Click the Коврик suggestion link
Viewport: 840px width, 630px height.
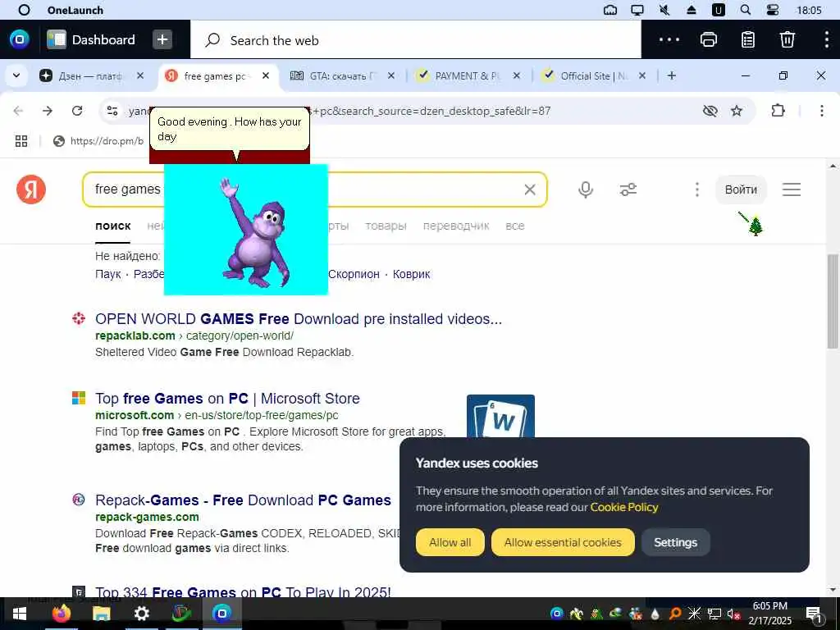412,274
